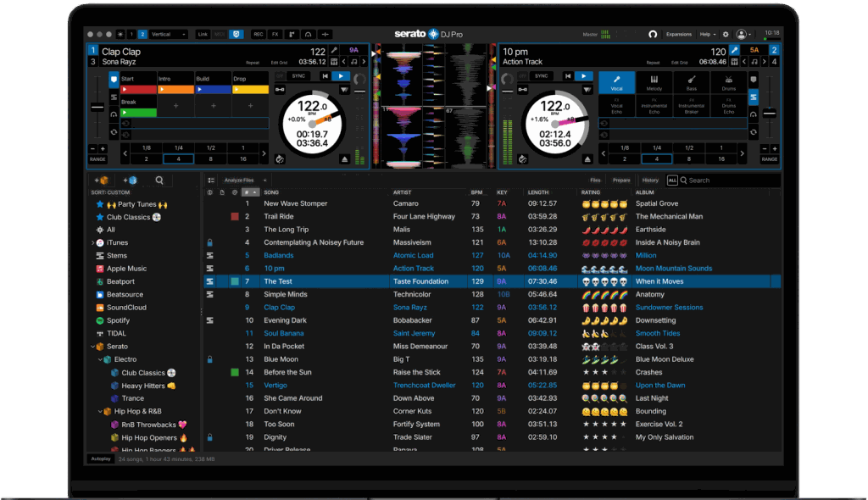This screenshot has height=500, width=868.
Task: Click the teal color tag on The Test
Action: 235,281
